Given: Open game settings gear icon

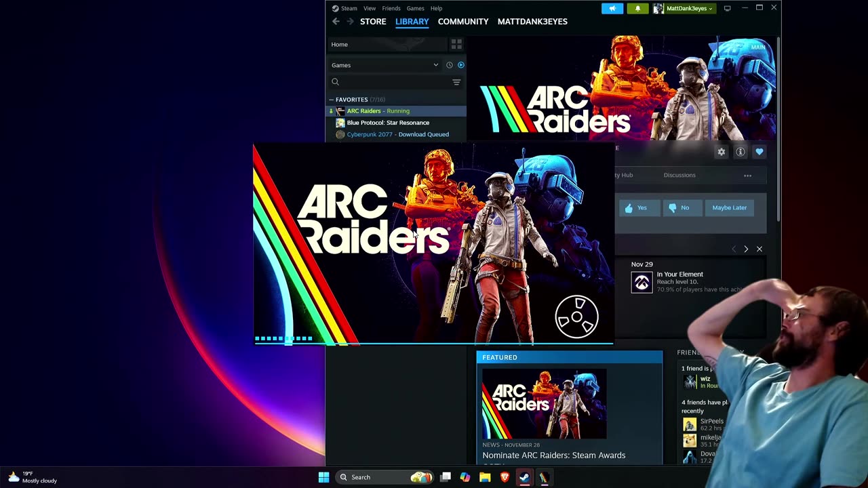Looking at the screenshot, I should 722,152.
